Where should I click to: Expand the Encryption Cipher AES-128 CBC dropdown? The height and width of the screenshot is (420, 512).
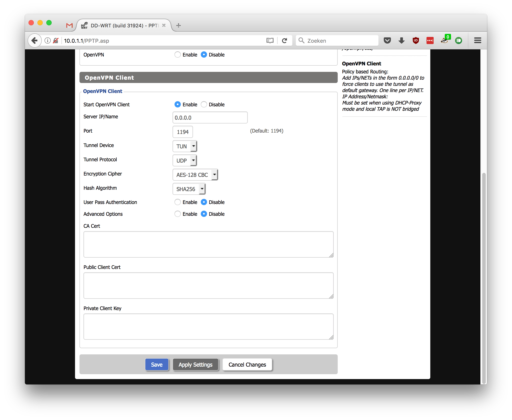point(195,175)
